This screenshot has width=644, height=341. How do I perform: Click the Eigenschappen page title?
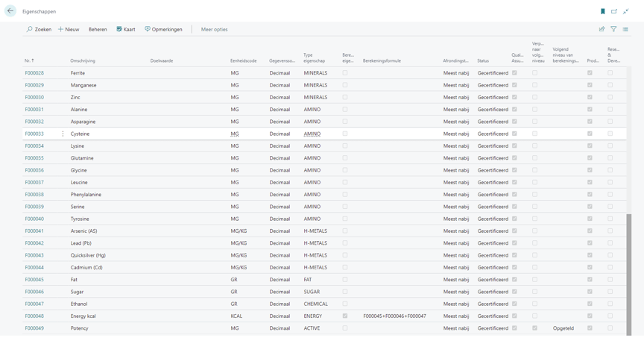(x=39, y=11)
